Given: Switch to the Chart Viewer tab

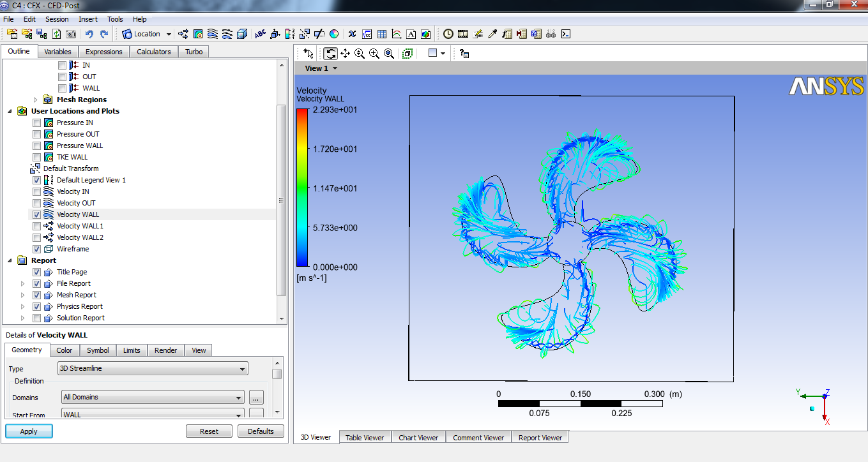Looking at the screenshot, I should [418, 437].
